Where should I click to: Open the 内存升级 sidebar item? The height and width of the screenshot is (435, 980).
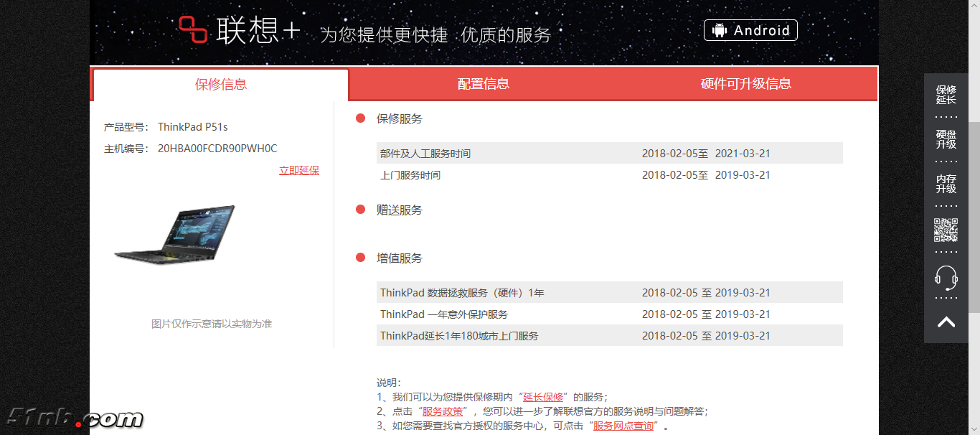click(x=946, y=184)
